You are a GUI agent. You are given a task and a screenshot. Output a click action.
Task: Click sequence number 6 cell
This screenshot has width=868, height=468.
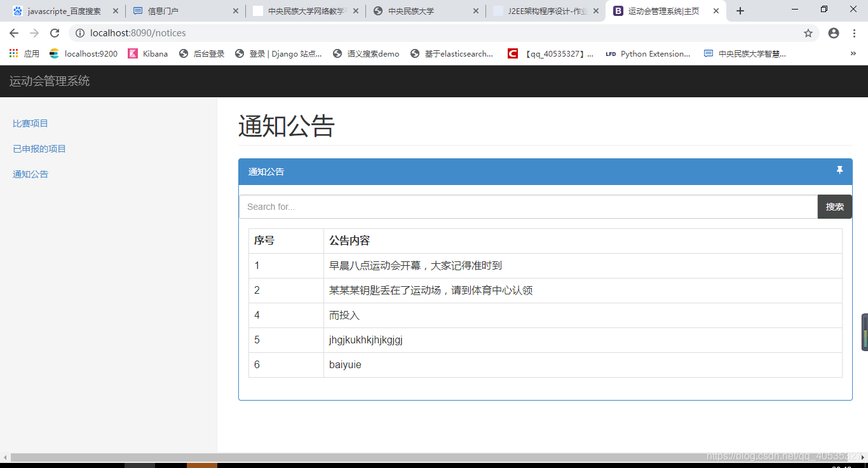(x=286, y=365)
